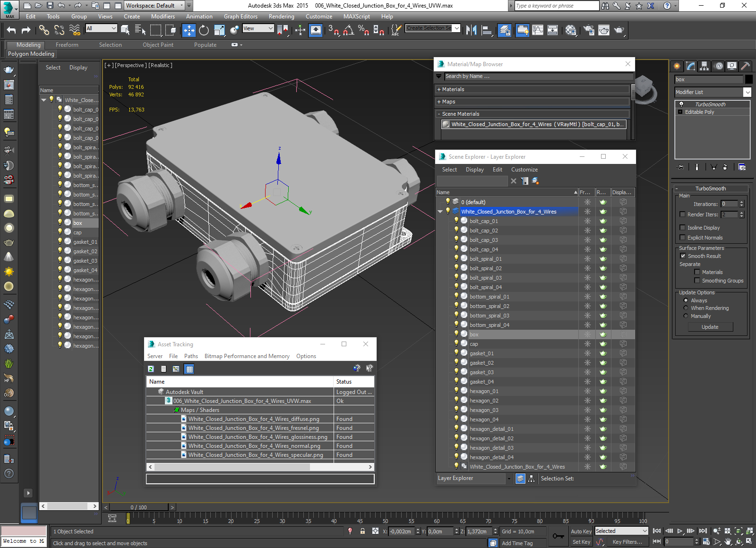The height and width of the screenshot is (548, 756).
Task: Click the Undo arrow icon
Action: [x=11, y=30]
